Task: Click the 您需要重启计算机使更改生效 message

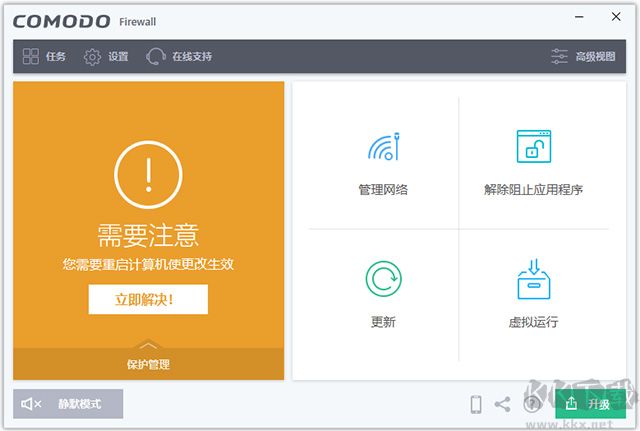Action: pos(148,264)
